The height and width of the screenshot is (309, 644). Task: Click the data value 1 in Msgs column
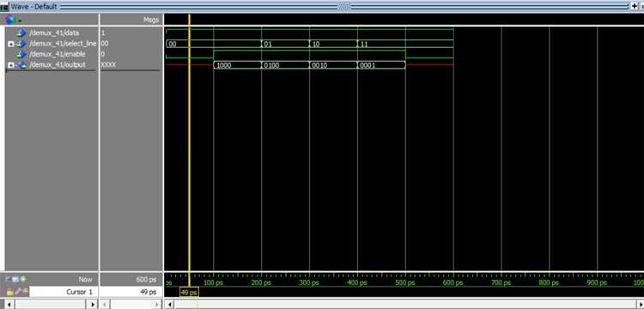pos(103,33)
